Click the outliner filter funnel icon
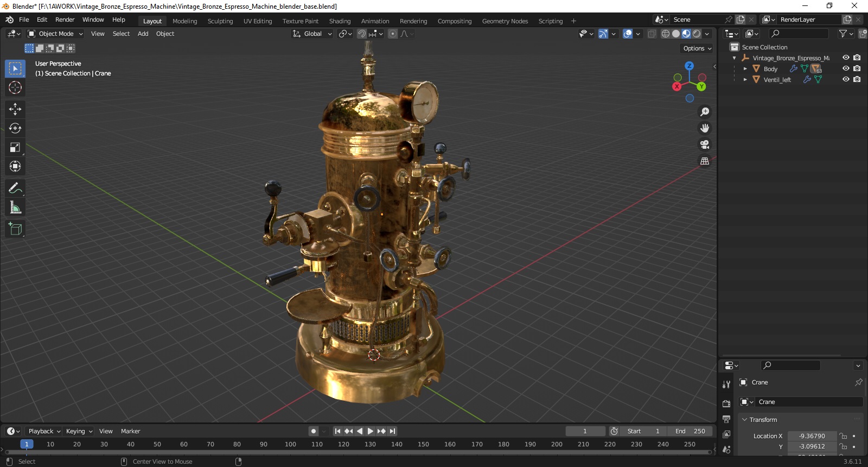The width and height of the screenshot is (868, 467). tap(843, 34)
